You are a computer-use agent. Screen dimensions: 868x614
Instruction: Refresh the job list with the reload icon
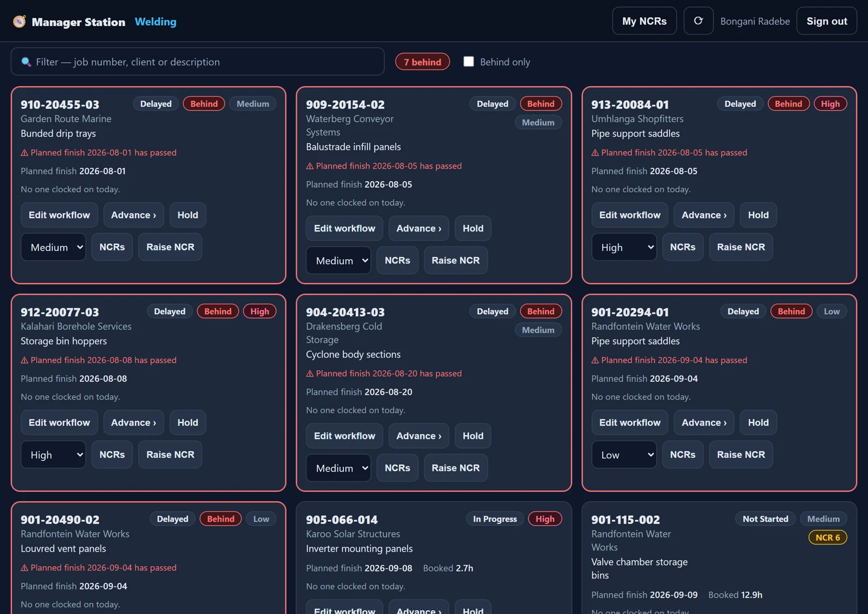[698, 21]
